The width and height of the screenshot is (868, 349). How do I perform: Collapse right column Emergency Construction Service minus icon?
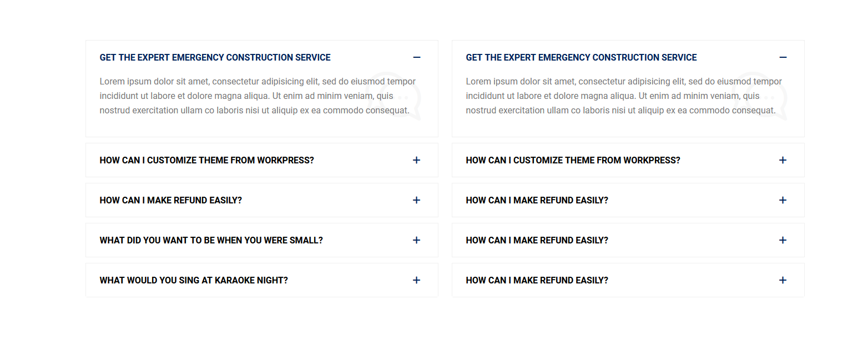783,57
